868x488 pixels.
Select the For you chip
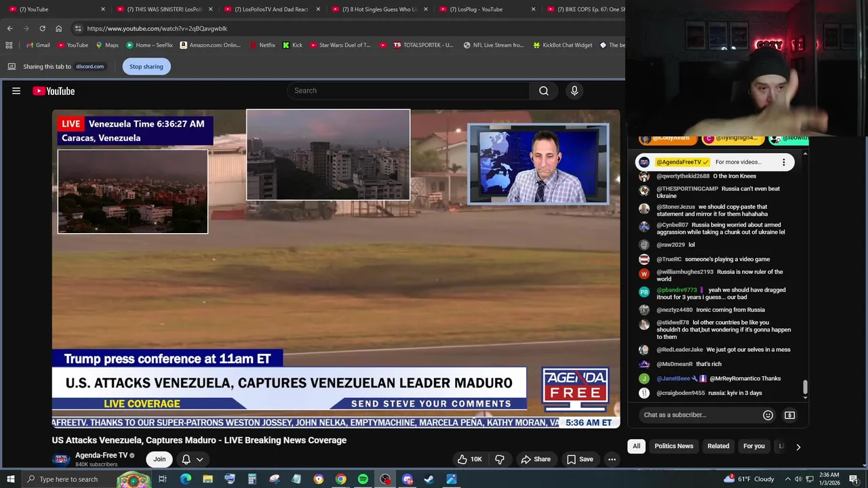tap(753, 447)
